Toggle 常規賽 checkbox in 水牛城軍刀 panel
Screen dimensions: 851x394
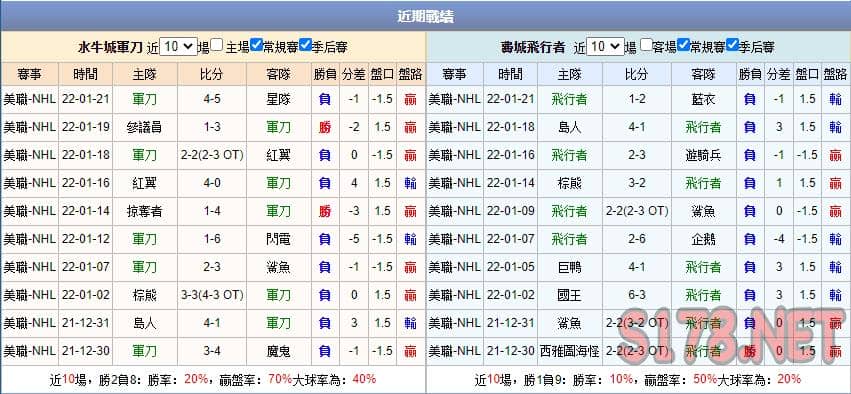[257, 45]
